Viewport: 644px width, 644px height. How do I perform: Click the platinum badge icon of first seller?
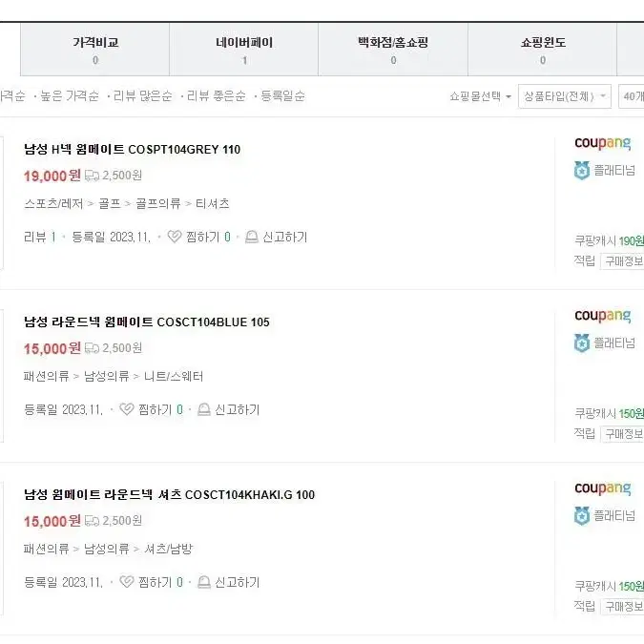pos(582,171)
